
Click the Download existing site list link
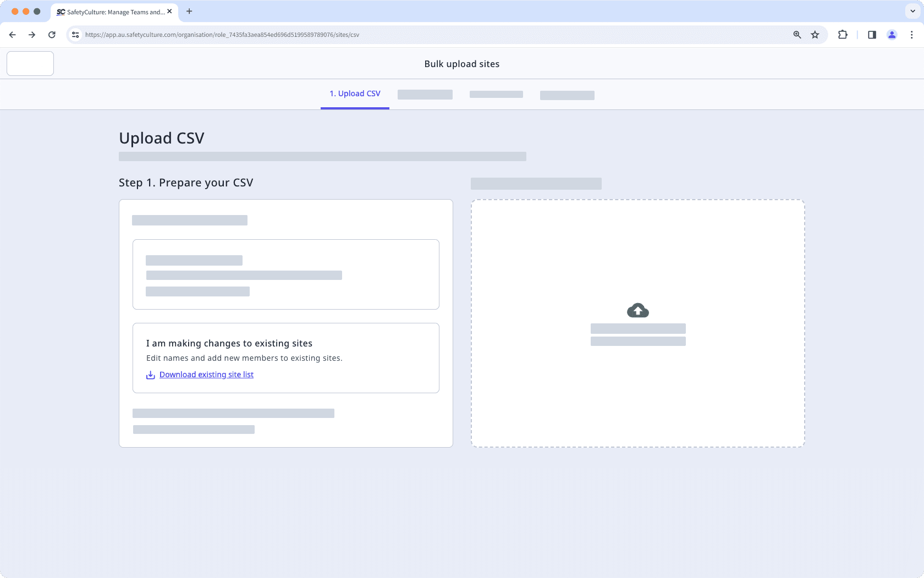tap(206, 375)
